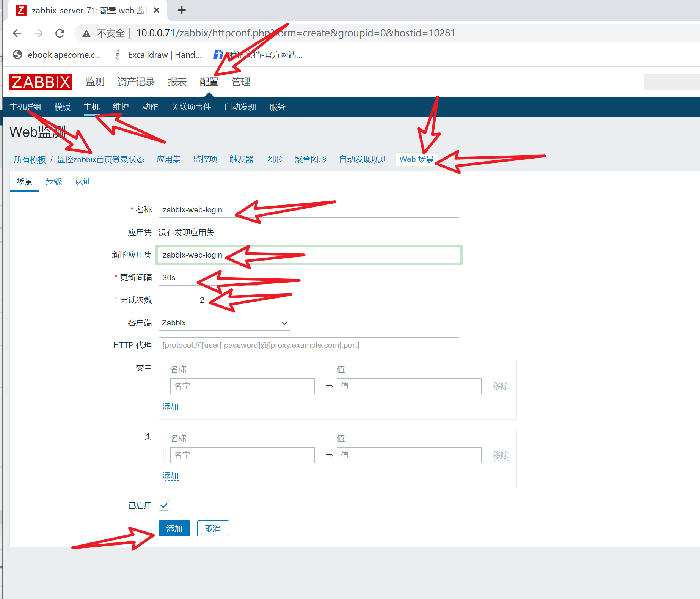Open the 腾讯文档 bookmark
This screenshot has height=599, width=700.
coord(258,55)
